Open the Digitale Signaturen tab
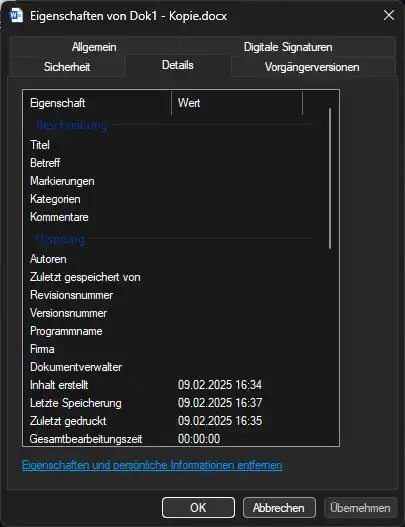 [x=288, y=47]
